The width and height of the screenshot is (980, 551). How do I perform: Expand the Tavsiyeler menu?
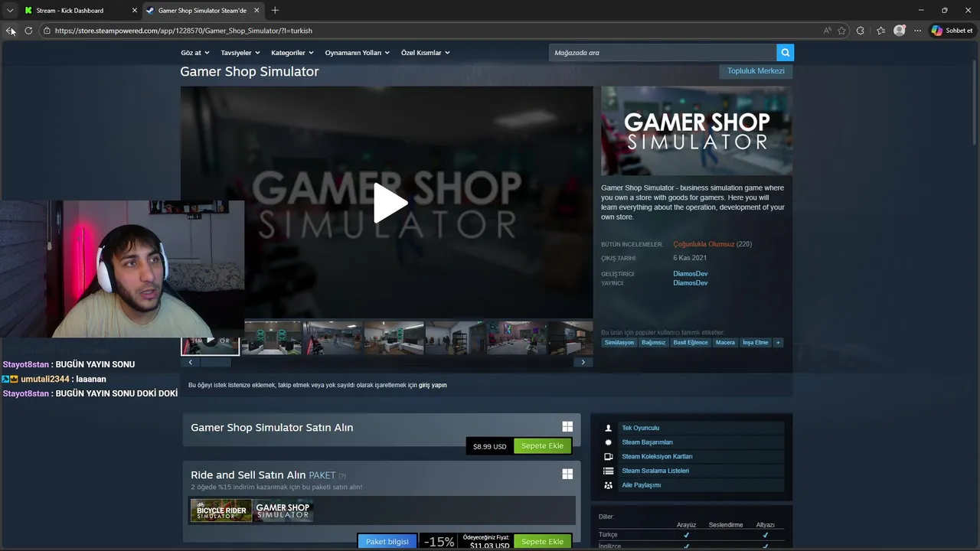pos(240,53)
